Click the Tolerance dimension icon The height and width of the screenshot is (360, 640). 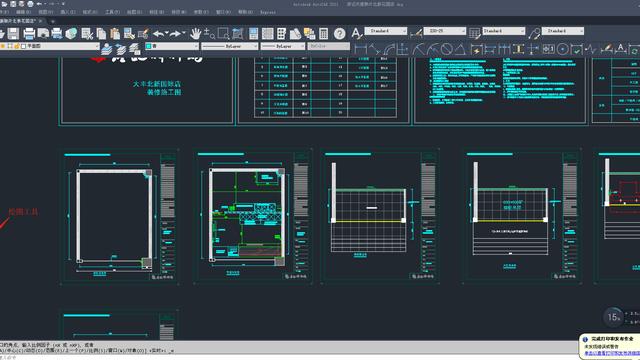(548, 49)
